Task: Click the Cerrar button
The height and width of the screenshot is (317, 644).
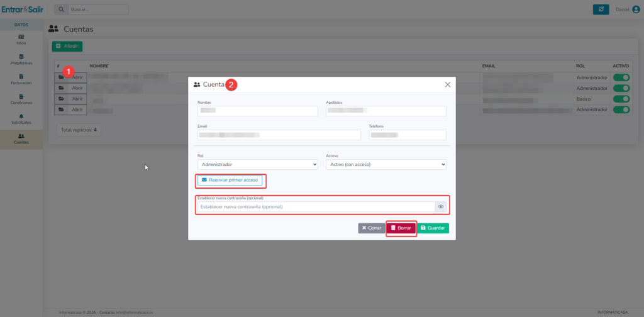Action: 372,228
